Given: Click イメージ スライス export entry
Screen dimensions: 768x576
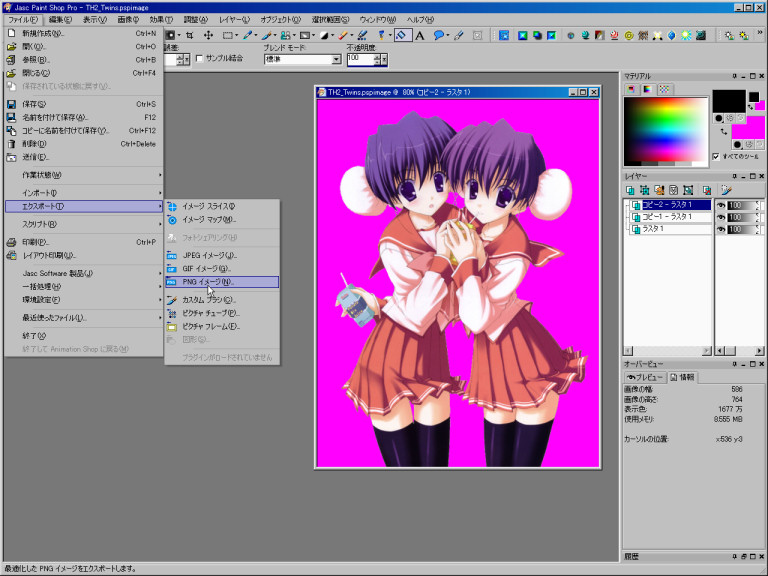Looking at the screenshot, I should [222, 206].
